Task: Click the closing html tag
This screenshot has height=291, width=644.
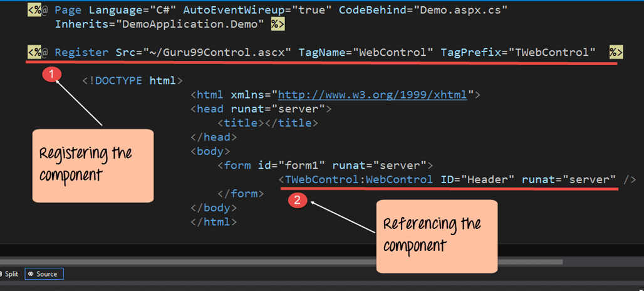Action: (x=214, y=221)
